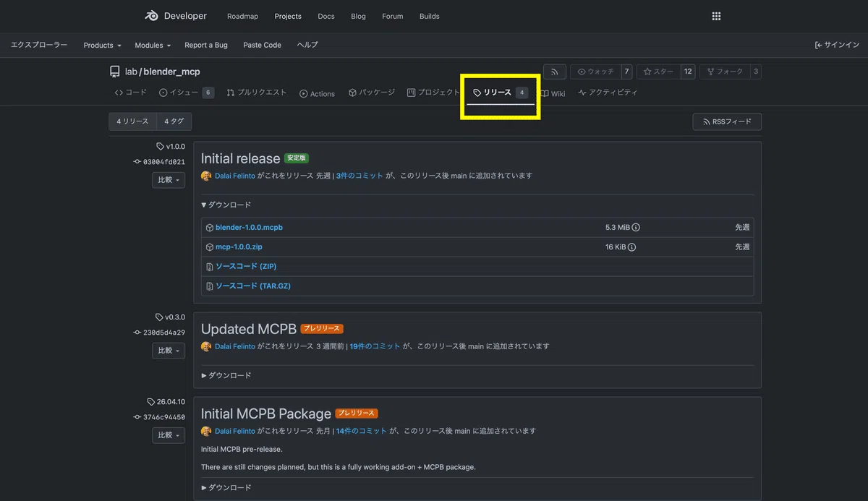This screenshot has width=868, height=501.
Task: Click the info icon next to 5.3 MiB
Action: point(636,227)
